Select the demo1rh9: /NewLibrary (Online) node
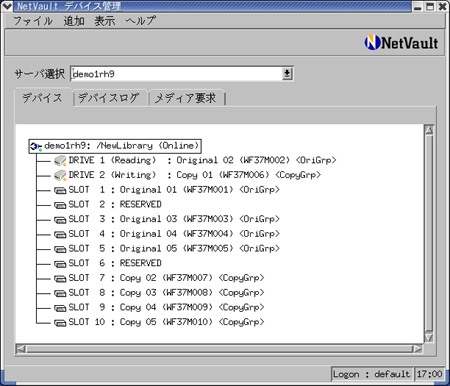This screenshot has height=386, width=450. 115,146
